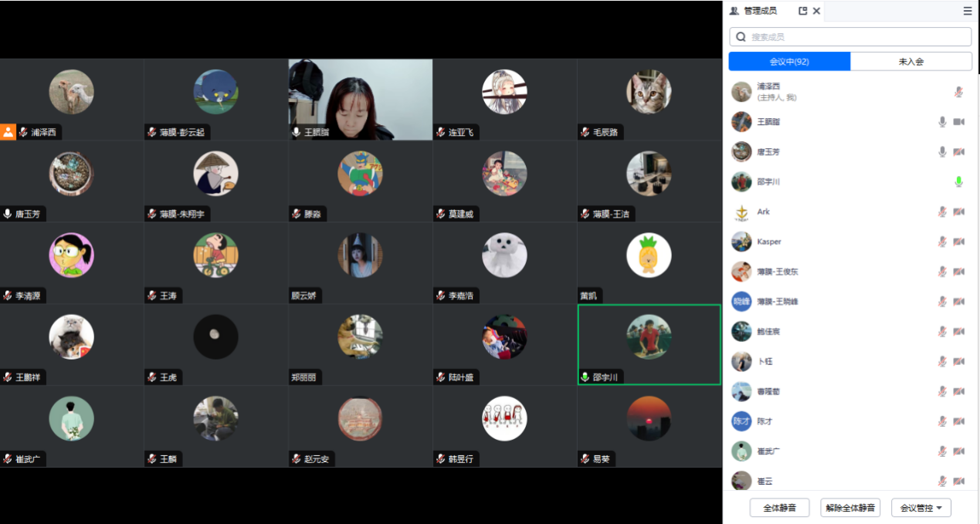This screenshot has width=980, height=524.
Task: Unmute Ark using the muted microphone icon
Action: tap(942, 212)
